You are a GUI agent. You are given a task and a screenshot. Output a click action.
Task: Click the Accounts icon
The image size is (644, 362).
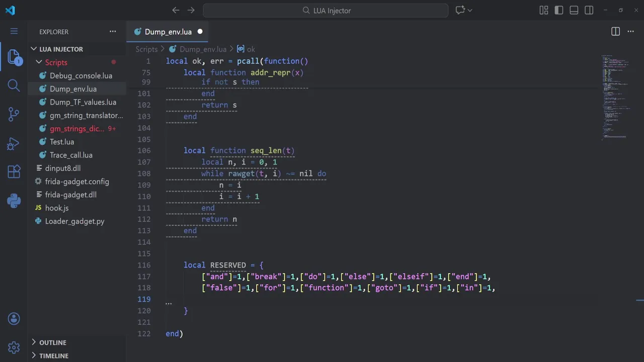pyautogui.click(x=14, y=318)
